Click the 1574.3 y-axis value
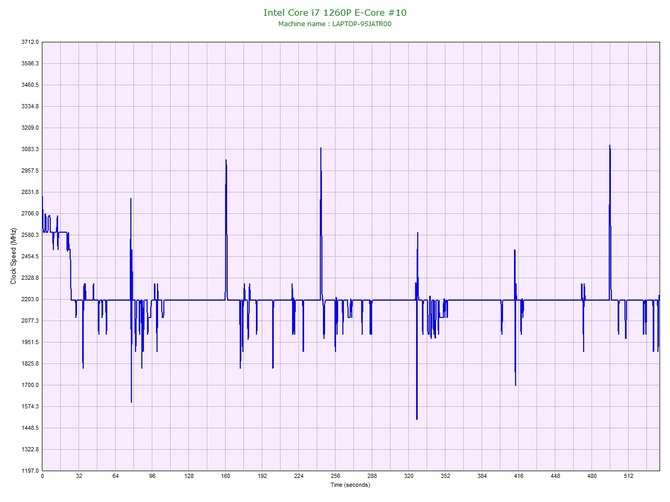670x502 pixels. click(30, 406)
